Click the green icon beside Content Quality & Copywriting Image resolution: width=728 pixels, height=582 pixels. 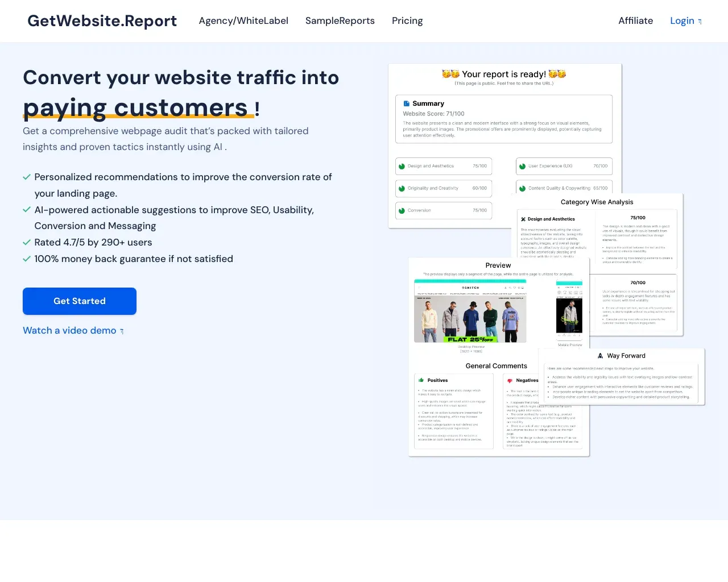tap(523, 189)
